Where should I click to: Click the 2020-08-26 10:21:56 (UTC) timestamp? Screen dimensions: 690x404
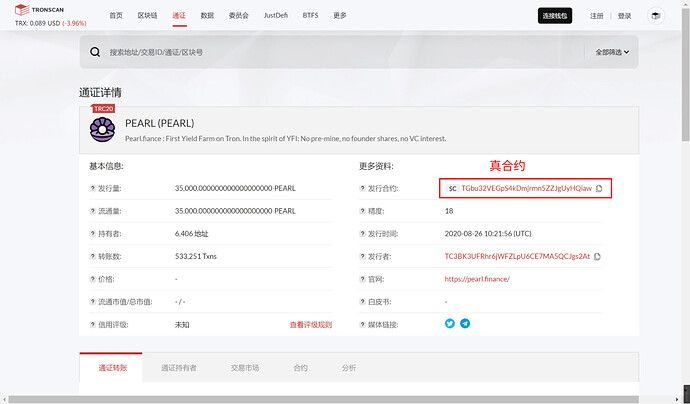coord(488,234)
